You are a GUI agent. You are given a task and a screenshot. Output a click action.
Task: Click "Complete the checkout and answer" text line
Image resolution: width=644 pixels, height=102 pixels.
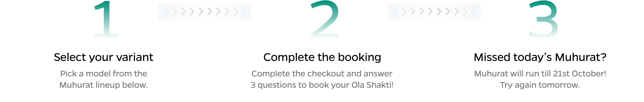click(x=322, y=74)
